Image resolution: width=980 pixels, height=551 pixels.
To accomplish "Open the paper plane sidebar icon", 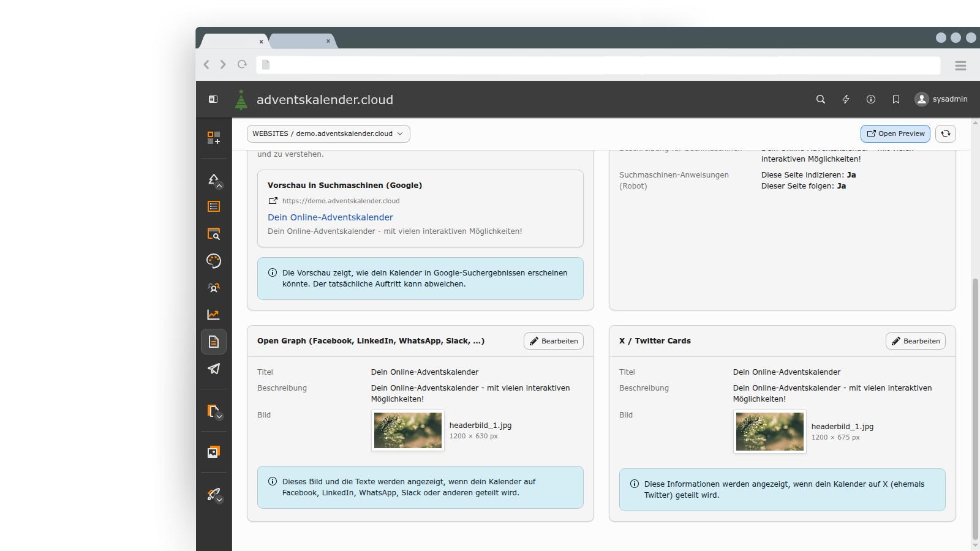I will pyautogui.click(x=214, y=369).
